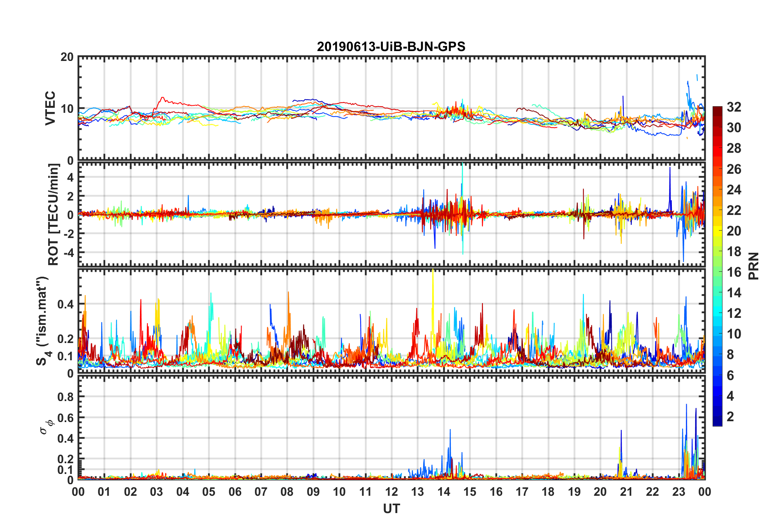This screenshot has width=783, height=532.
Task: Select colorbar tick label "32"
Action: (734, 107)
